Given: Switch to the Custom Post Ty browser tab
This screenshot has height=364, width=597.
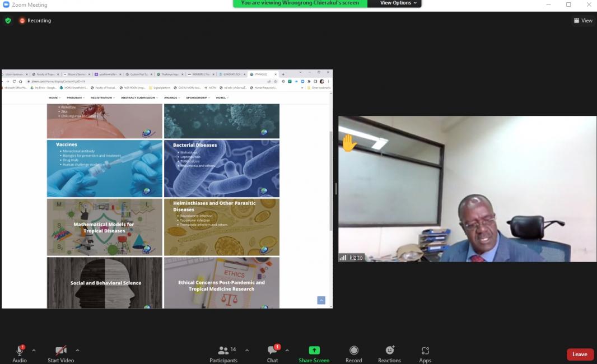Looking at the screenshot, I should (139, 74).
